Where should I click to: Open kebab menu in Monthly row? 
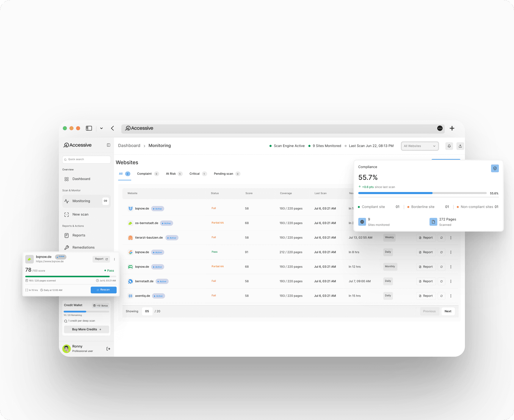tap(451, 267)
